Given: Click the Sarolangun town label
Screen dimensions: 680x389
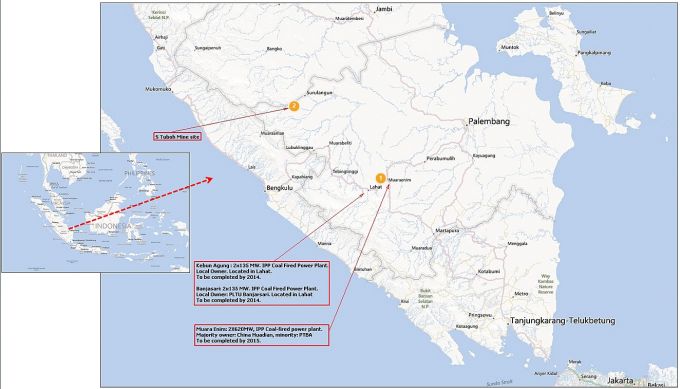Looking at the screenshot, I should 319,93.
